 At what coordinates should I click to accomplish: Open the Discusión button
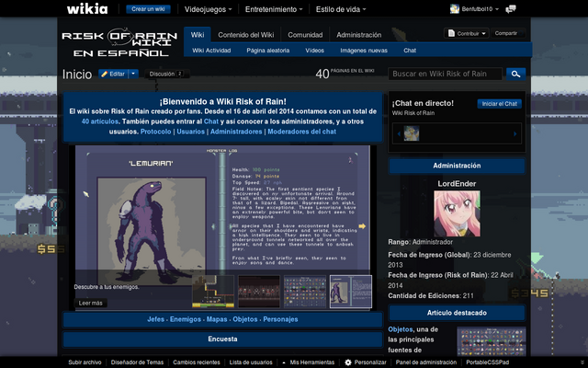pos(166,74)
